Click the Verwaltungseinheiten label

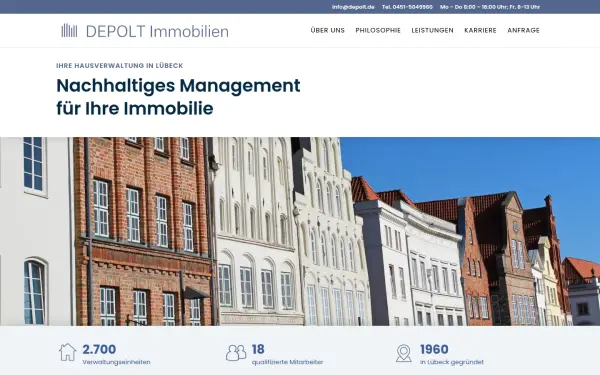tap(116, 362)
